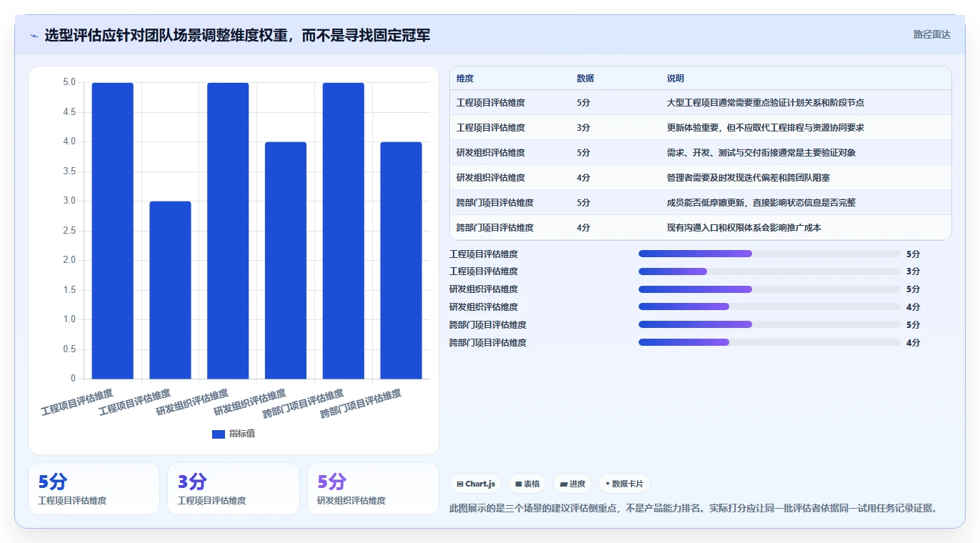Screen dimensions: 980x543
Task: Click the cell 大型工程项目通常需要重点验证计划关系和阶段节点
Action: pyautogui.click(x=766, y=103)
